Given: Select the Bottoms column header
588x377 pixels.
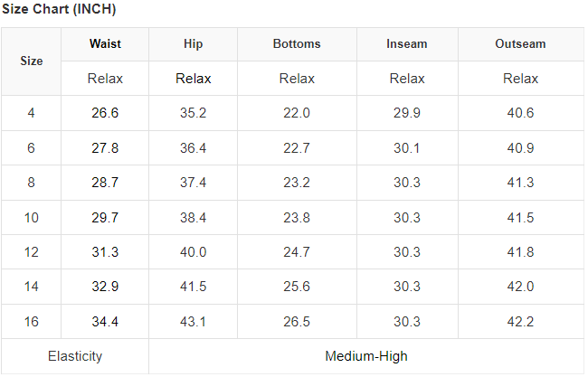Looking at the screenshot, I should pyautogui.click(x=297, y=43).
